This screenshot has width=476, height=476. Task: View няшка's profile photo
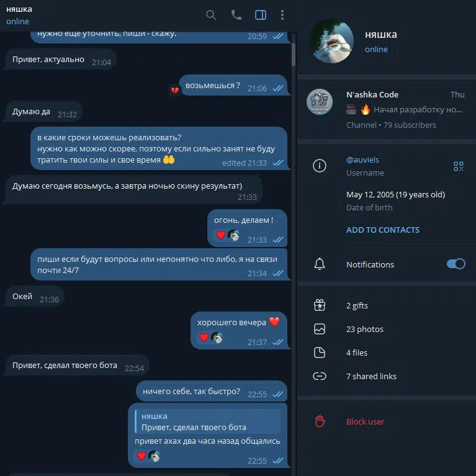coord(331,41)
